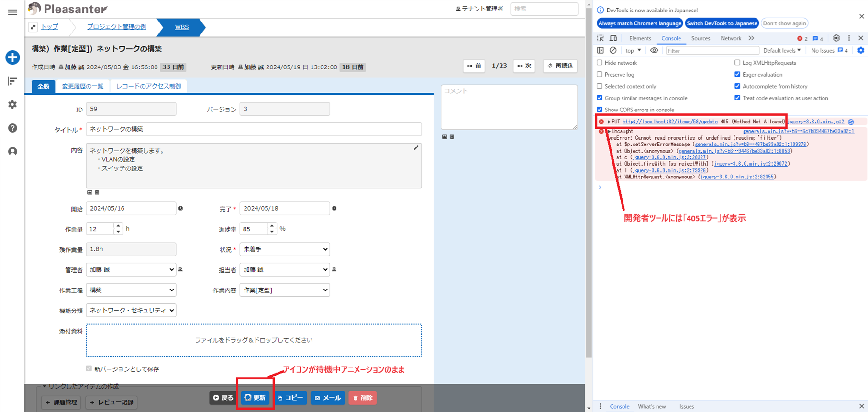The width and height of the screenshot is (868, 412).
Task: Toggle the DevTools device toolbar icon
Action: coord(613,38)
